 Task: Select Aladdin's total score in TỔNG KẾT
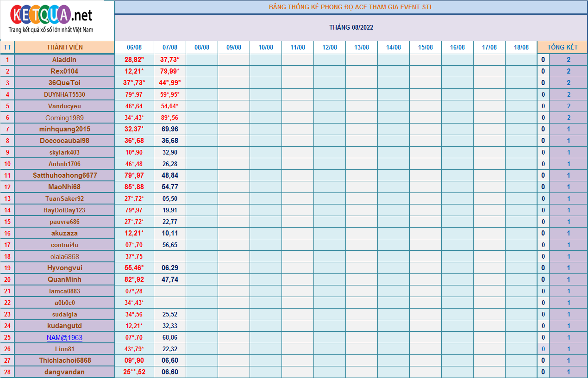[x=568, y=60]
